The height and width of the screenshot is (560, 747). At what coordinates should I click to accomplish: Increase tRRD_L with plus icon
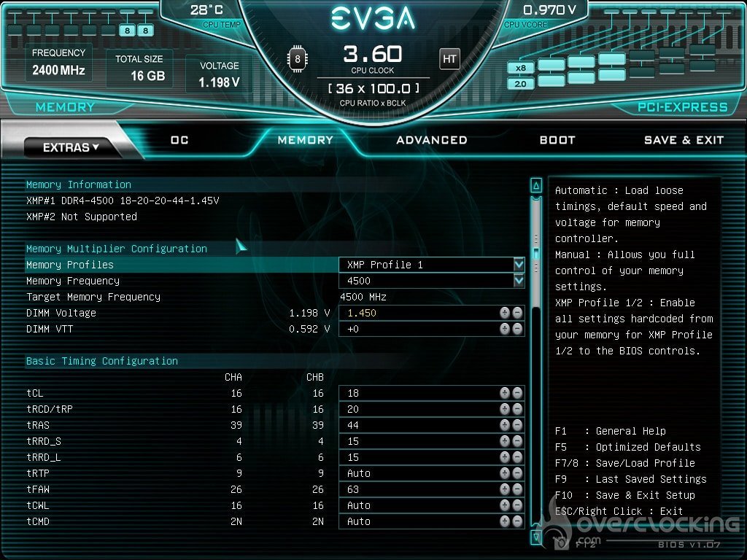[x=505, y=457]
